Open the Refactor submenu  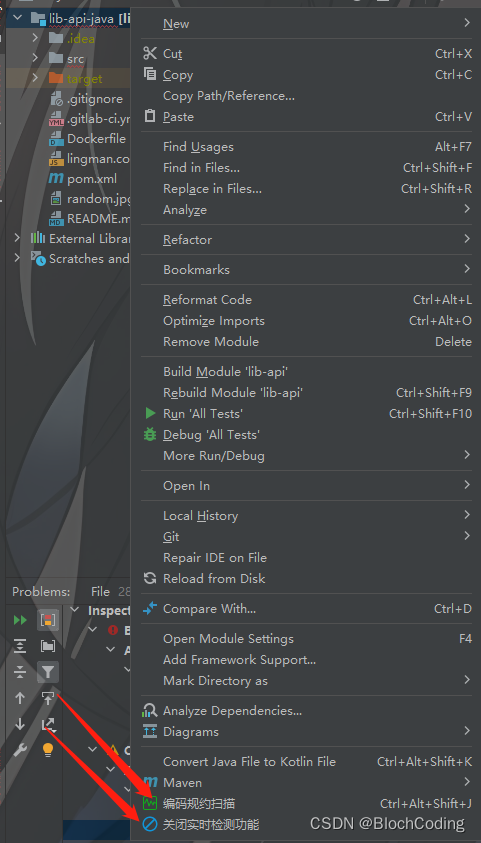(306, 239)
